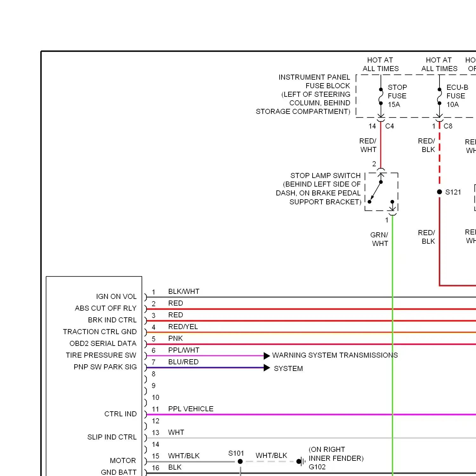Click the S101 splice label
Screen dimensions: 476x476
click(236, 453)
